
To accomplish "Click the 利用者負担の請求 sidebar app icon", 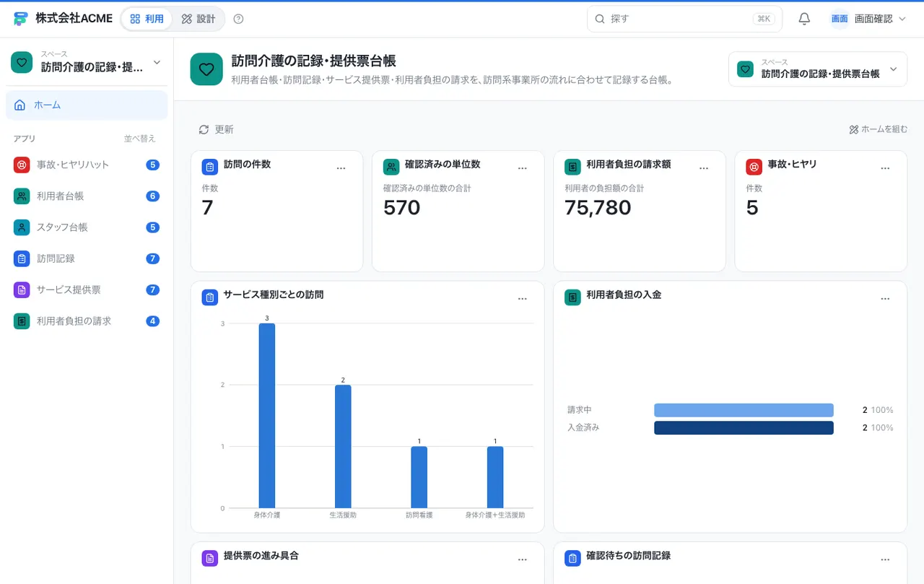I will [x=22, y=321].
